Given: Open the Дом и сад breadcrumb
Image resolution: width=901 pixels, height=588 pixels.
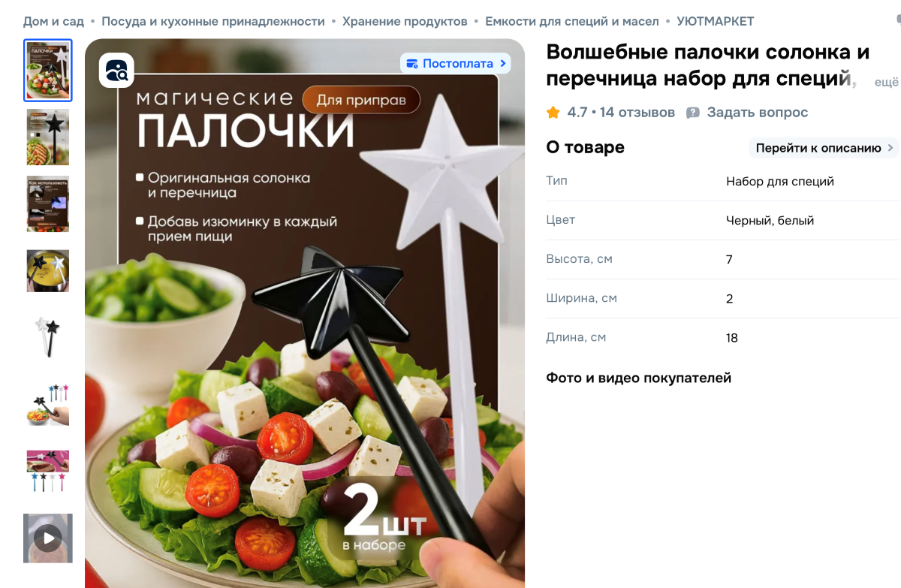Looking at the screenshot, I should click(53, 21).
